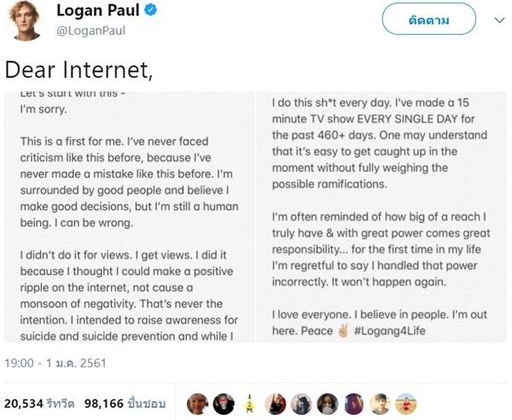Click the 19:00 - 1 ม.ค. 2561 timestamp
This screenshot has height=420, width=512.
coord(56,363)
